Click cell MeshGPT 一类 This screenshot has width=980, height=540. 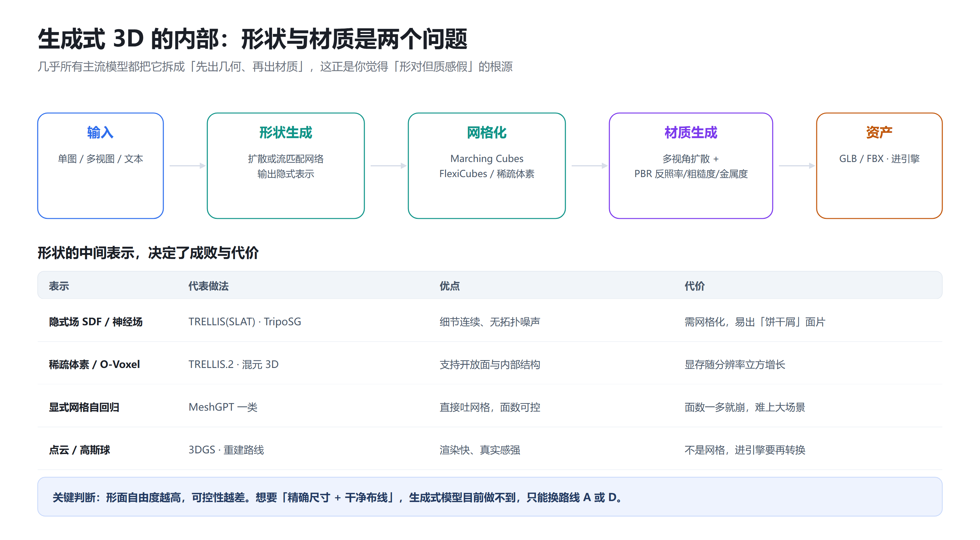223,407
